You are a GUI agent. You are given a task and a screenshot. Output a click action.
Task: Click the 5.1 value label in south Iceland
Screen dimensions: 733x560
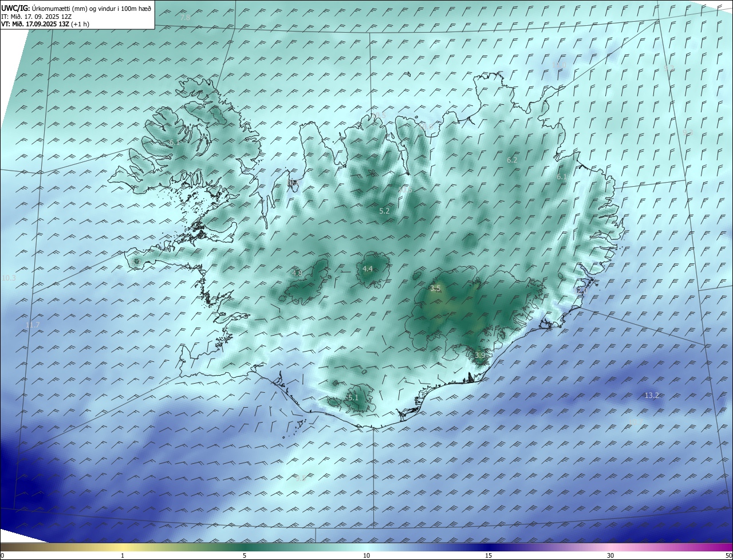point(352,397)
